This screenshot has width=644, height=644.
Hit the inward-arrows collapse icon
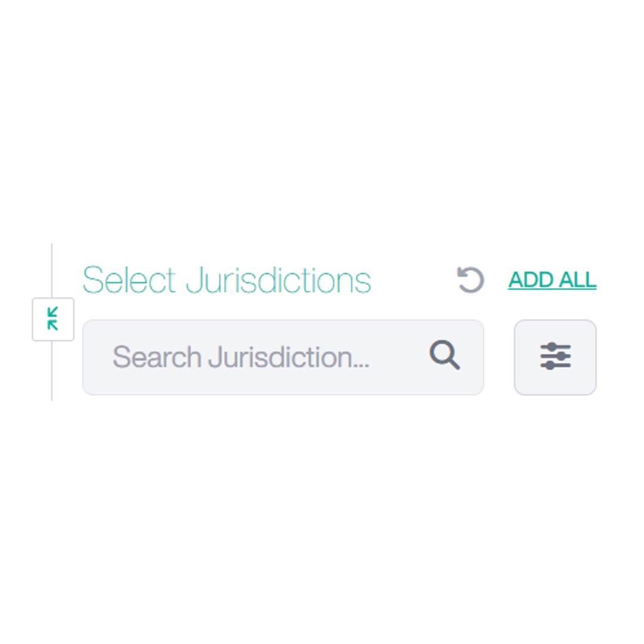pyautogui.click(x=53, y=319)
